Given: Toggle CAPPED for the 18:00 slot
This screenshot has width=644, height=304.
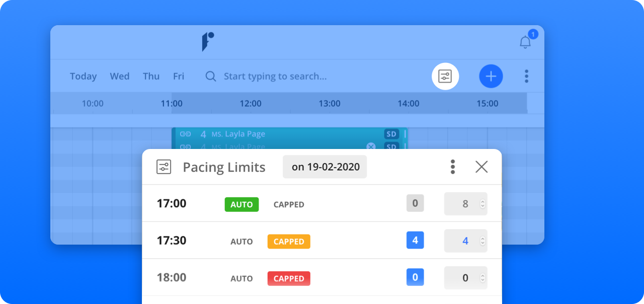Looking at the screenshot, I should 289,278.
